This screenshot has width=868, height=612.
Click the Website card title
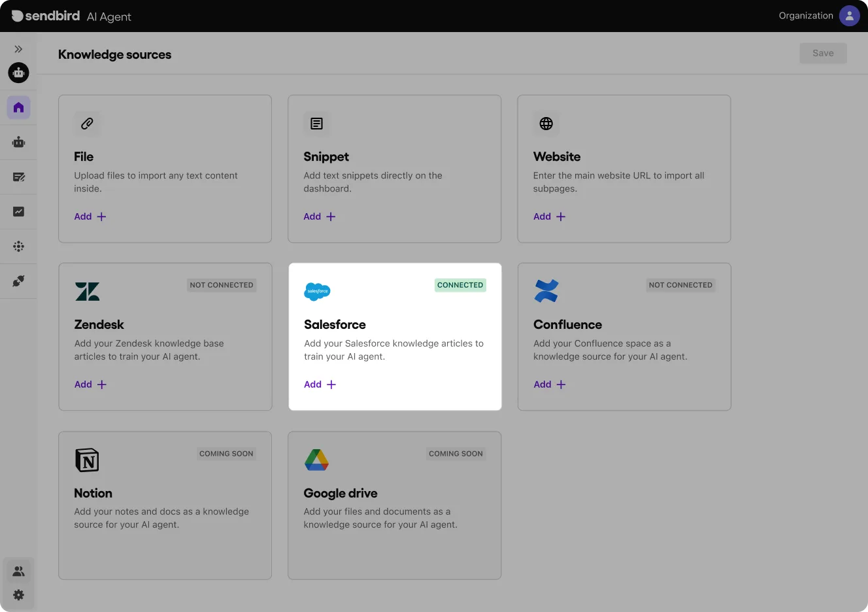tap(557, 156)
